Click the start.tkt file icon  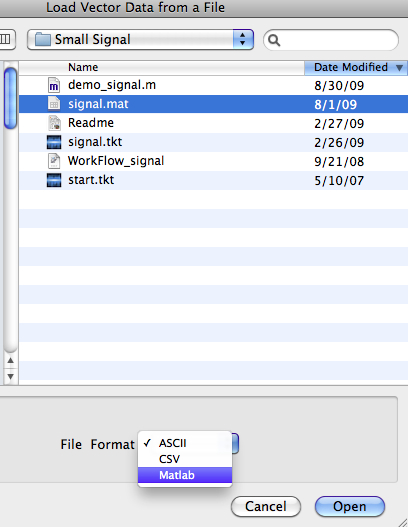[x=54, y=180]
